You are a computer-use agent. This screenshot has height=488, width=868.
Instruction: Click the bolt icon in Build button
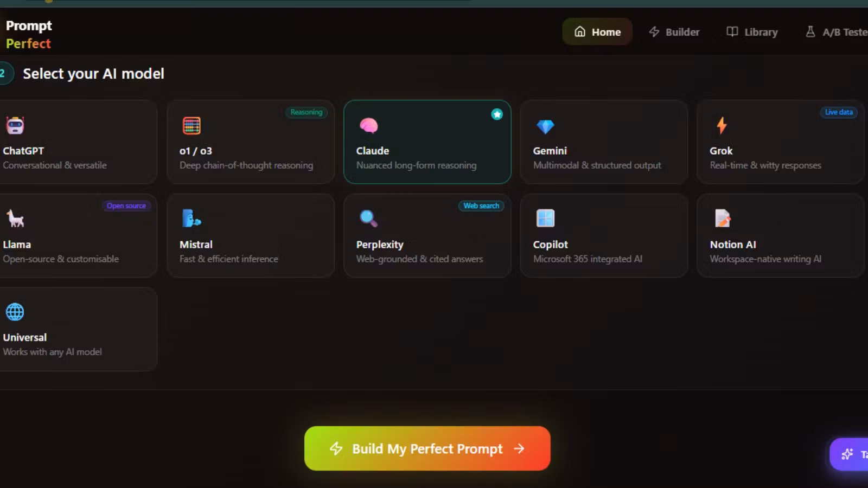336,448
